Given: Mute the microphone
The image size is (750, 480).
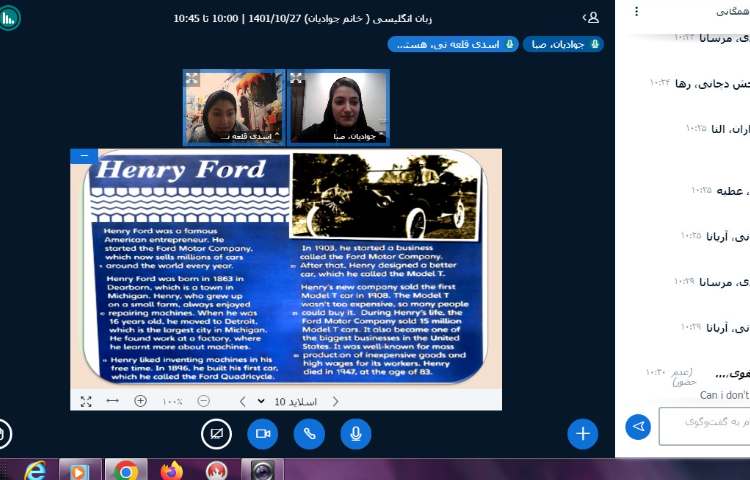Looking at the screenshot, I should (355, 434).
